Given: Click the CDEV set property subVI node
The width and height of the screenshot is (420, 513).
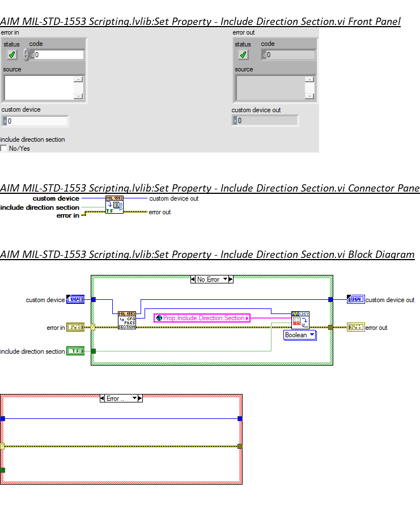Looking at the screenshot, I should click(300, 320).
